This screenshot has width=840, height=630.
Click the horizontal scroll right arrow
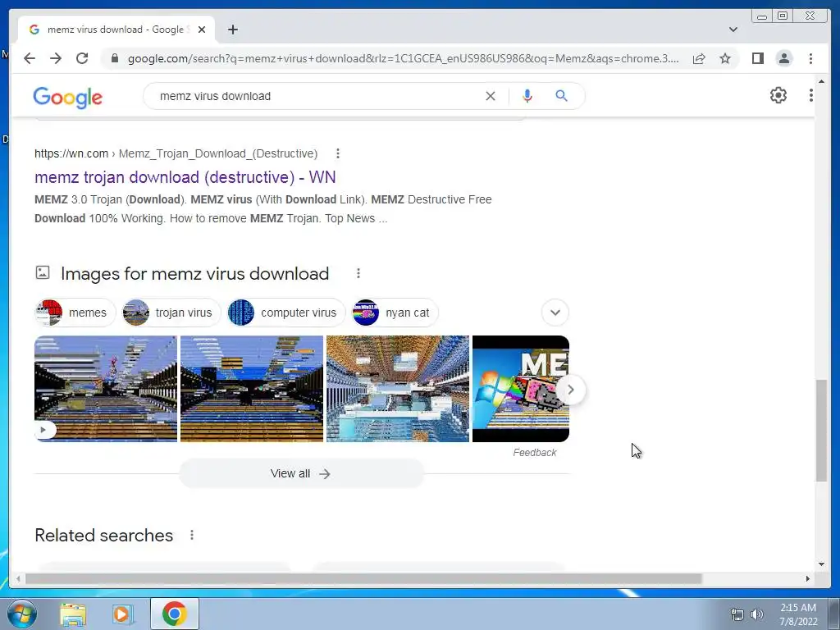click(808, 578)
